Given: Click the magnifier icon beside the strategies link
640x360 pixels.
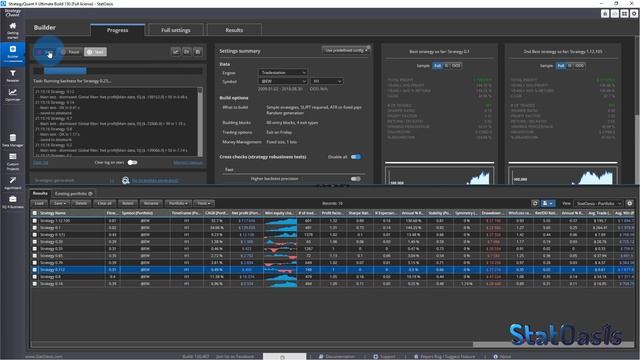Looking at the screenshot, I should click(x=126, y=180).
